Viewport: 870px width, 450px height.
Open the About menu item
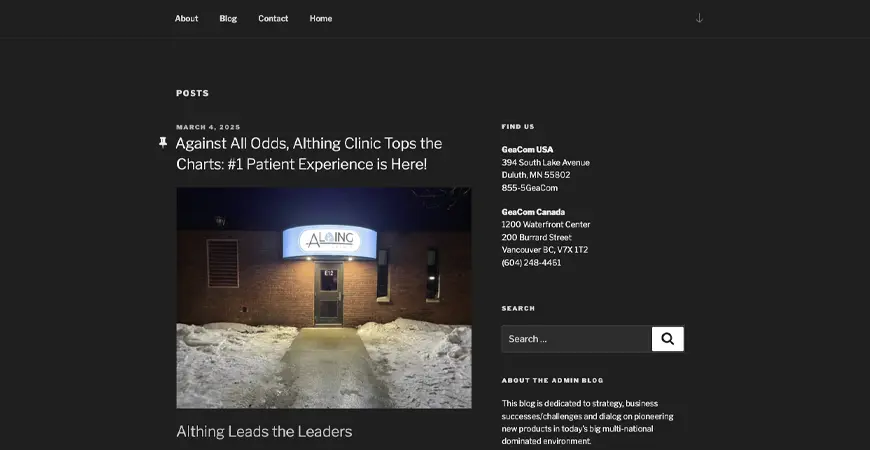pyautogui.click(x=186, y=18)
